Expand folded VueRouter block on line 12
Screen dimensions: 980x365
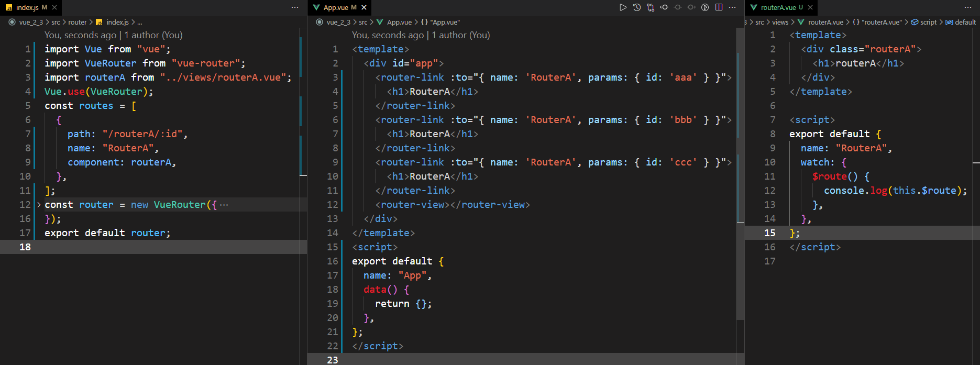pyautogui.click(x=39, y=205)
